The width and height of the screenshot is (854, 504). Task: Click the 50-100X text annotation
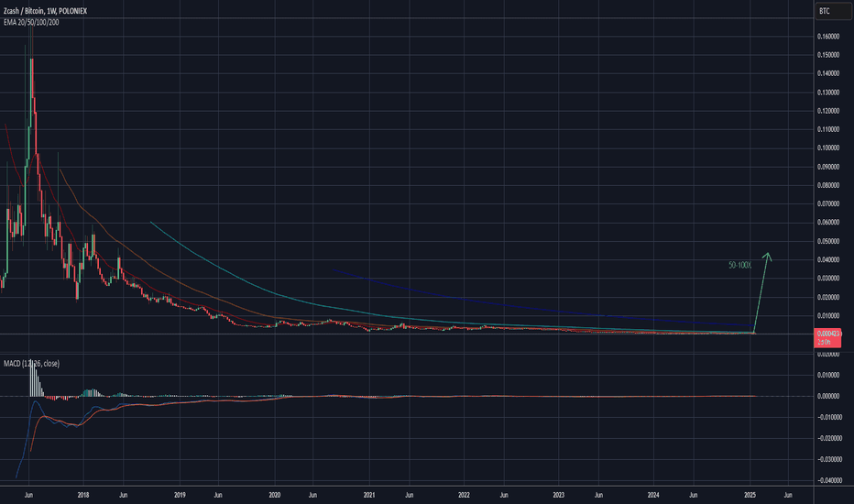739,266
